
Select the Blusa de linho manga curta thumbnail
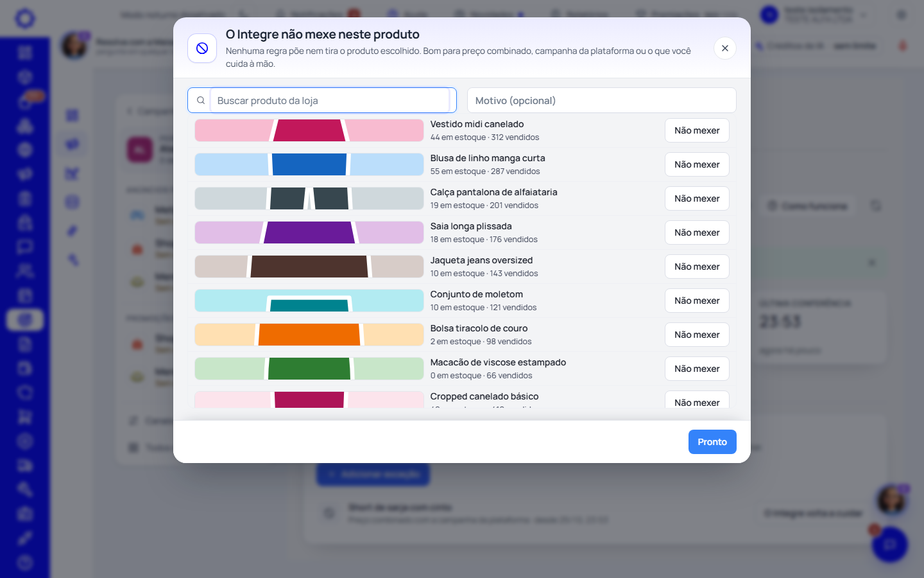[309, 164]
